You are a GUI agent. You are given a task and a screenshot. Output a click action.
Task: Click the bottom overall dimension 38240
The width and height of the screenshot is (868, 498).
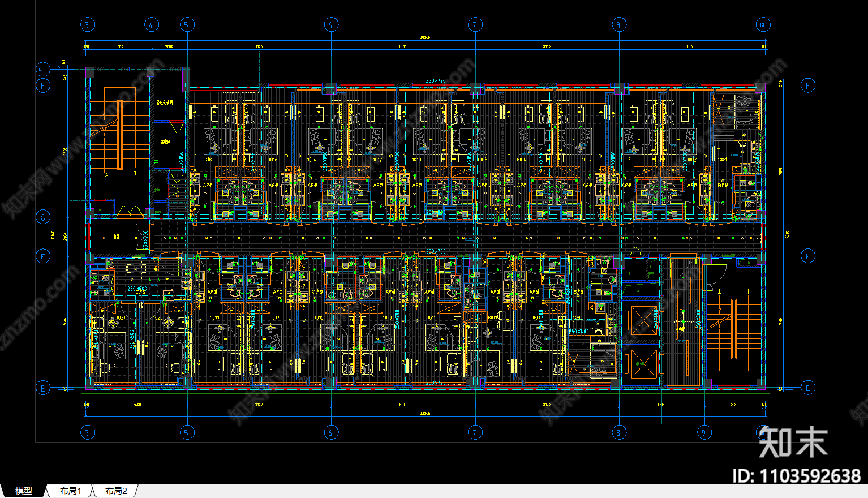425,414
